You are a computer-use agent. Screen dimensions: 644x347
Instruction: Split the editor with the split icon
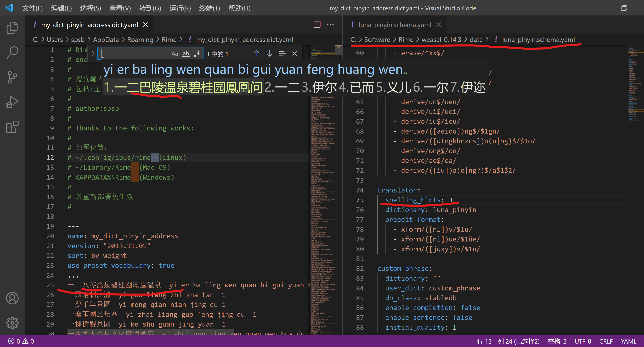[x=317, y=24]
